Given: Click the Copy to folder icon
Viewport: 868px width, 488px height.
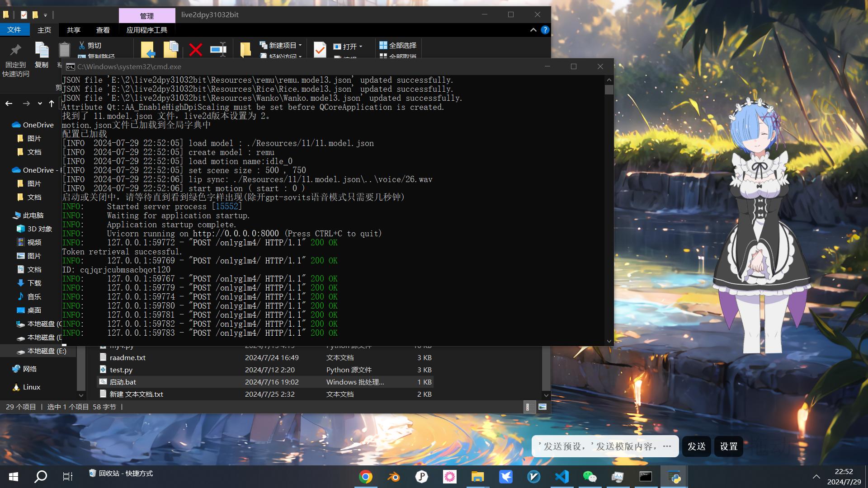Looking at the screenshot, I should pyautogui.click(x=171, y=49).
